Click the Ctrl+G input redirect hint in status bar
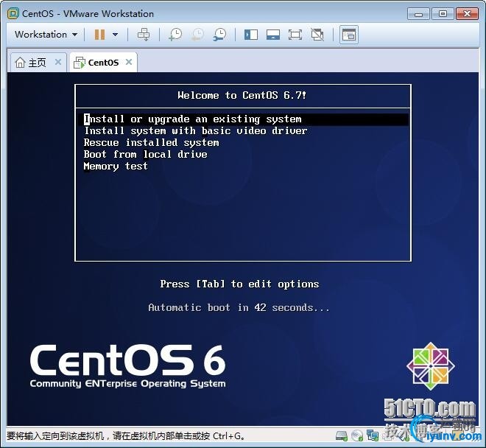Image resolution: width=486 pixels, height=448 pixels. click(126, 436)
